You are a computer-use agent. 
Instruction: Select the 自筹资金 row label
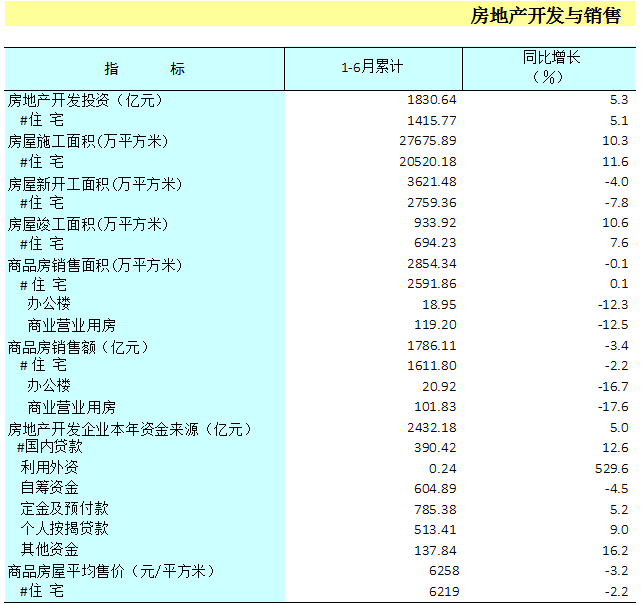[50, 488]
